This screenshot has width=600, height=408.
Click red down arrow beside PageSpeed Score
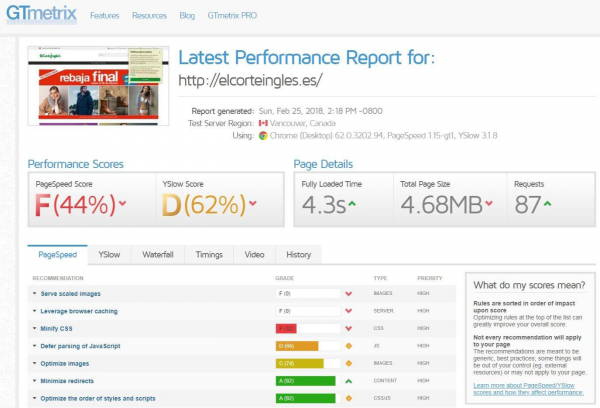pos(122,203)
